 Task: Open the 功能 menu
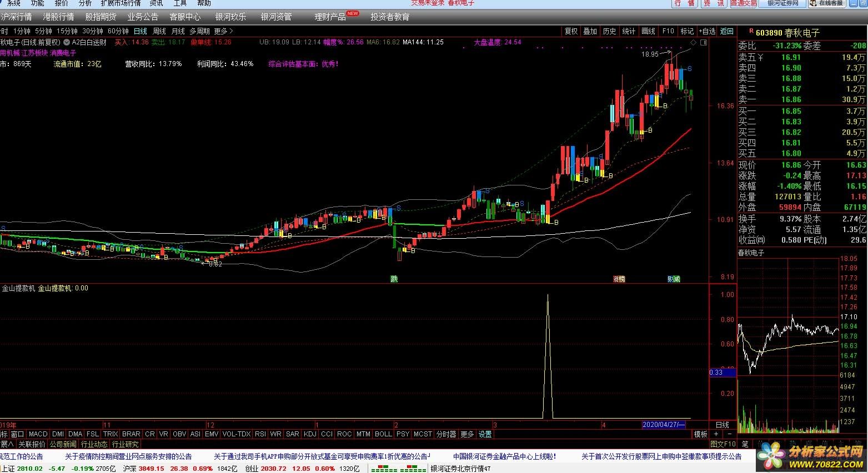tap(37, 3)
